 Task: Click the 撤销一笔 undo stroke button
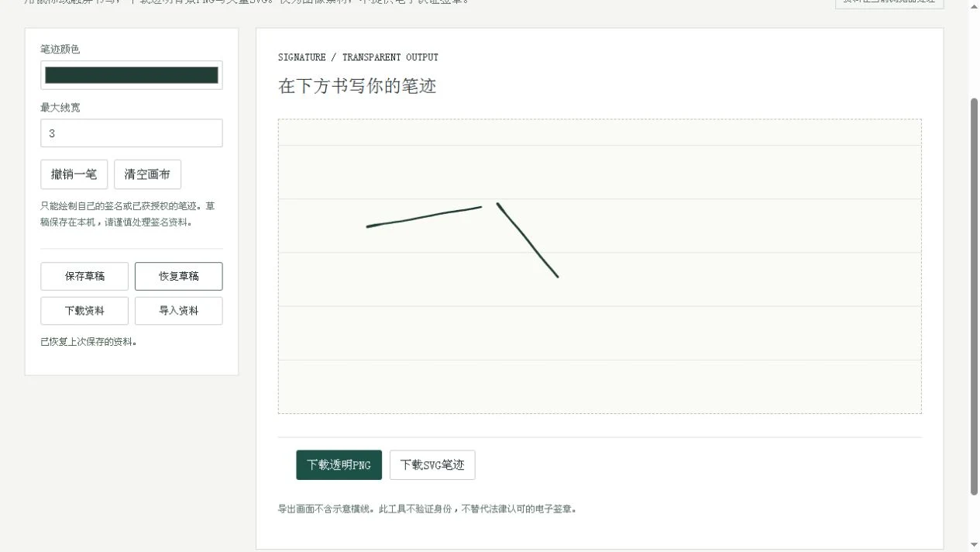point(74,174)
